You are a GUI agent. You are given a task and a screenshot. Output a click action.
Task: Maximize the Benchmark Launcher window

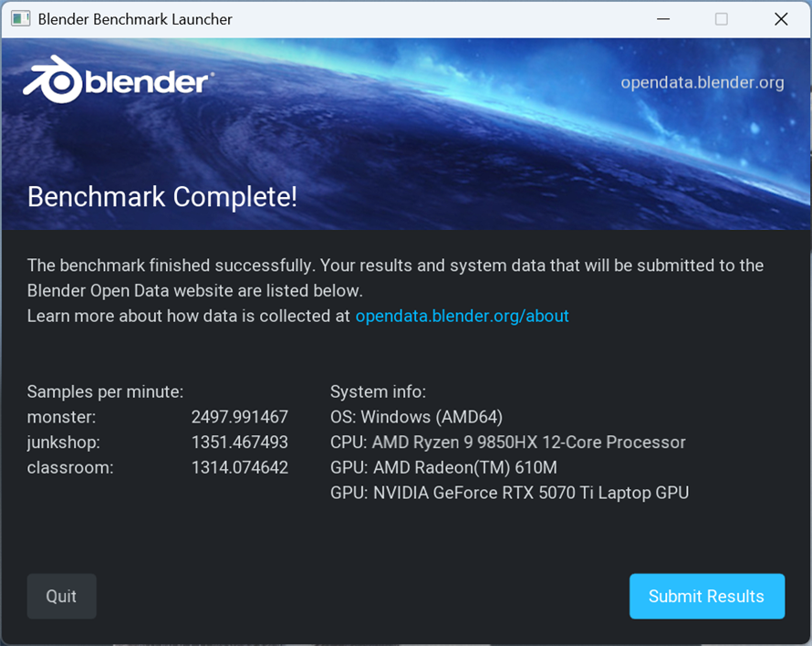coord(722,19)
